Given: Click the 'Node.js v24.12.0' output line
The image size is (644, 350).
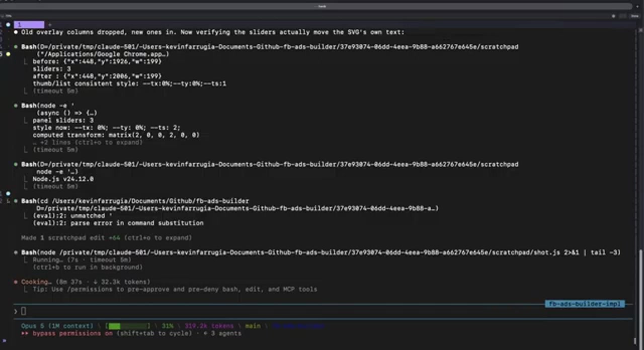Looking at the screenshot, I should [x=63, y=179].
